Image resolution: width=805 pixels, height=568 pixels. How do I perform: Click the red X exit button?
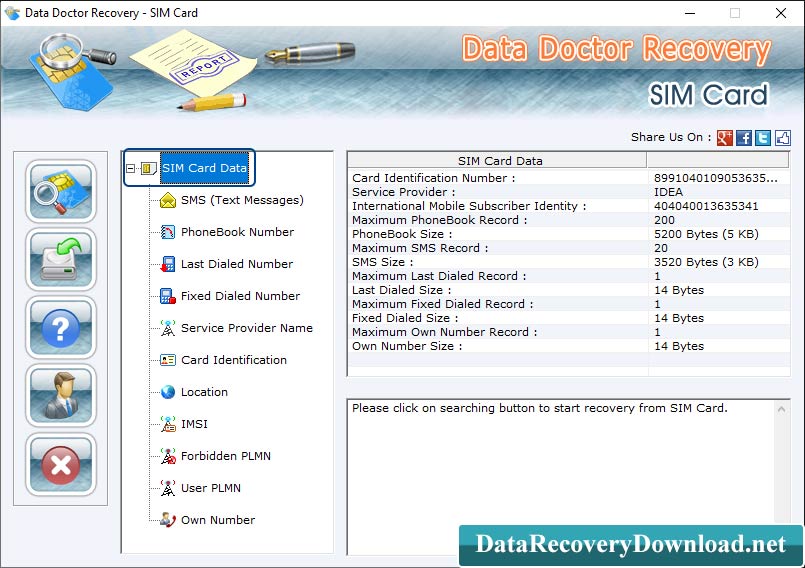click(61, 464)
